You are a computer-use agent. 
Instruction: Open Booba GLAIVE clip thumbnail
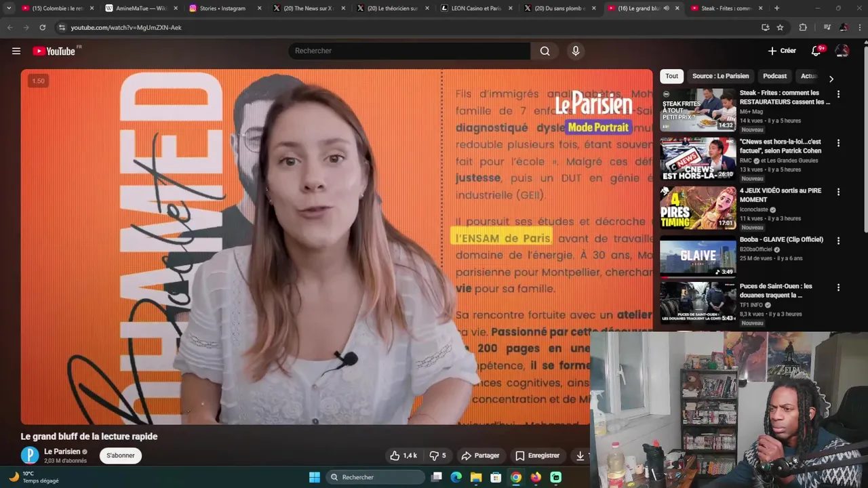[698, 256]
